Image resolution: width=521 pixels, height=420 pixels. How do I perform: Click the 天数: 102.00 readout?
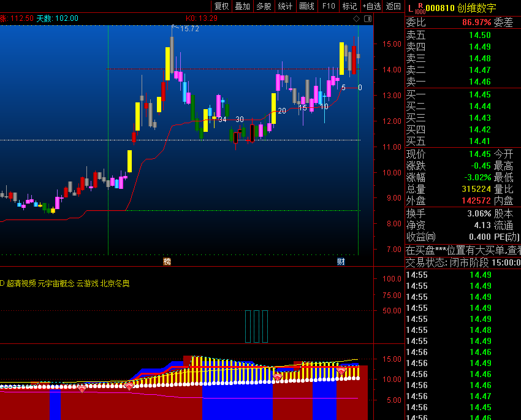point(57,18)
